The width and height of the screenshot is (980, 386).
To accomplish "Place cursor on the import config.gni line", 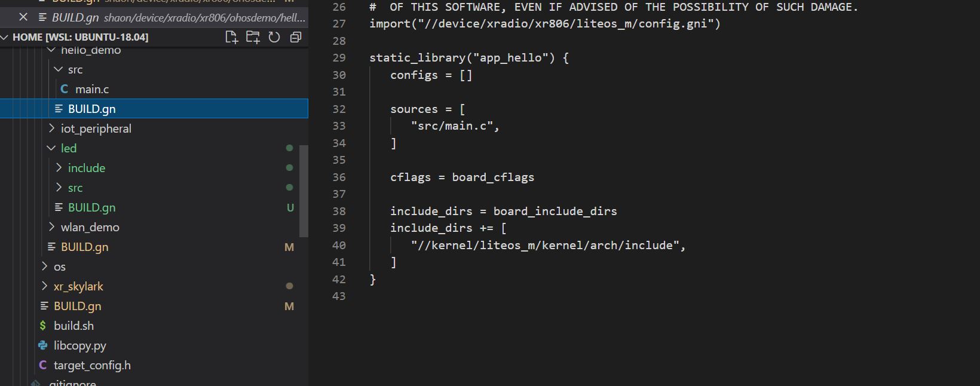I will (545, 24).
